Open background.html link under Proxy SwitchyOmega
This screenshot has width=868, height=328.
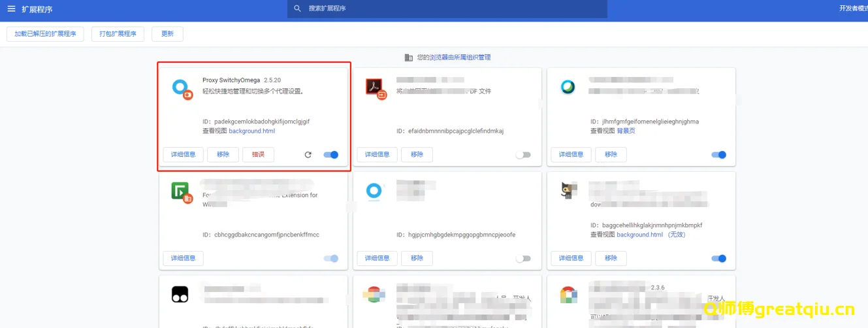pyautogui.click(x=251, y=131)
